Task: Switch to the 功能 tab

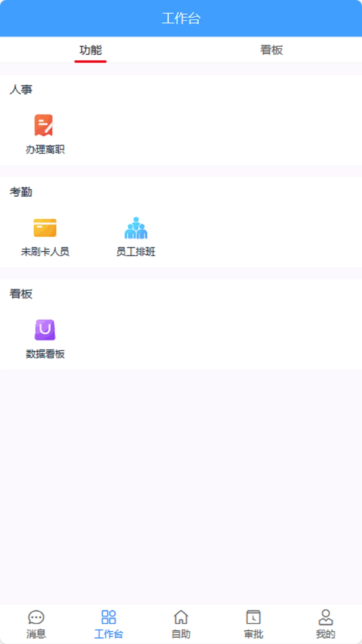Action: [90, 50]
